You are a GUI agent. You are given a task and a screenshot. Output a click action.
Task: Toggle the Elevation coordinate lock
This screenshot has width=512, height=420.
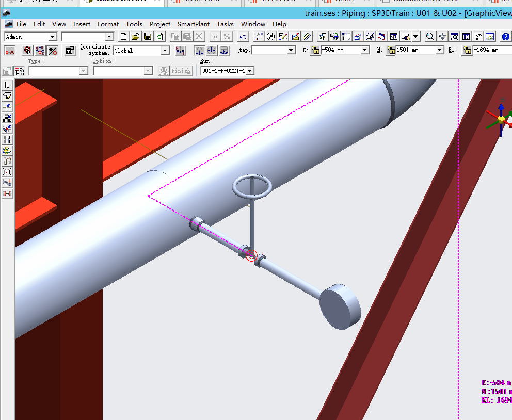click(x=467, y=50)
